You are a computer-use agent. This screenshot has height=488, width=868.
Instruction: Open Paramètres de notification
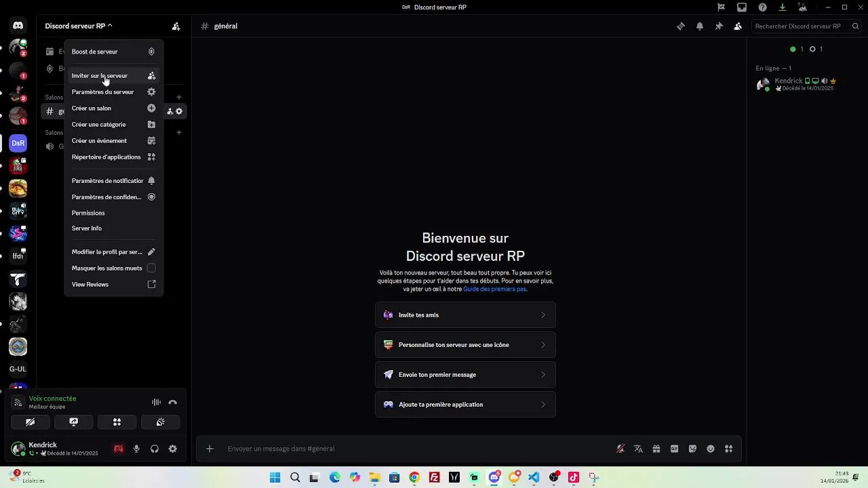coord(114,181)
